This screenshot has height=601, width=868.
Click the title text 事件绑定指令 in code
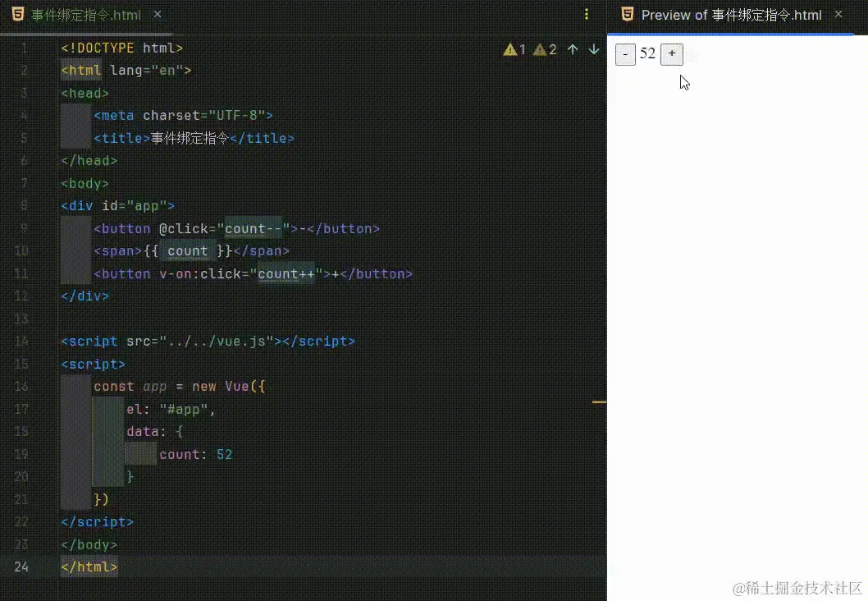point(190,138)
